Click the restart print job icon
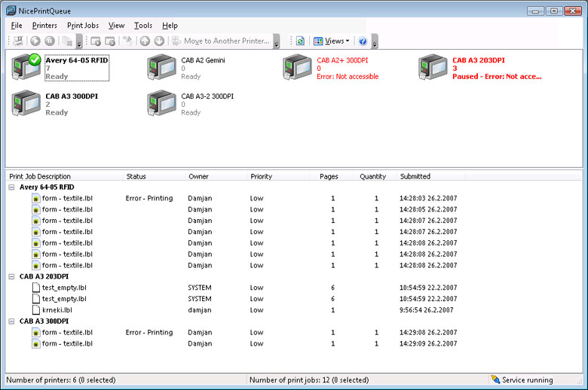 [127, 41]
